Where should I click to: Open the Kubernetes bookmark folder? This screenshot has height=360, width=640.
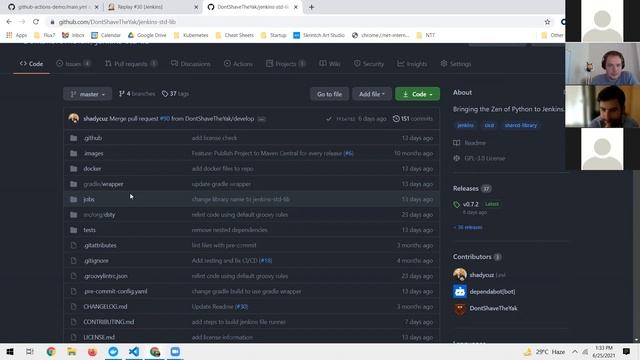[191, 35]
